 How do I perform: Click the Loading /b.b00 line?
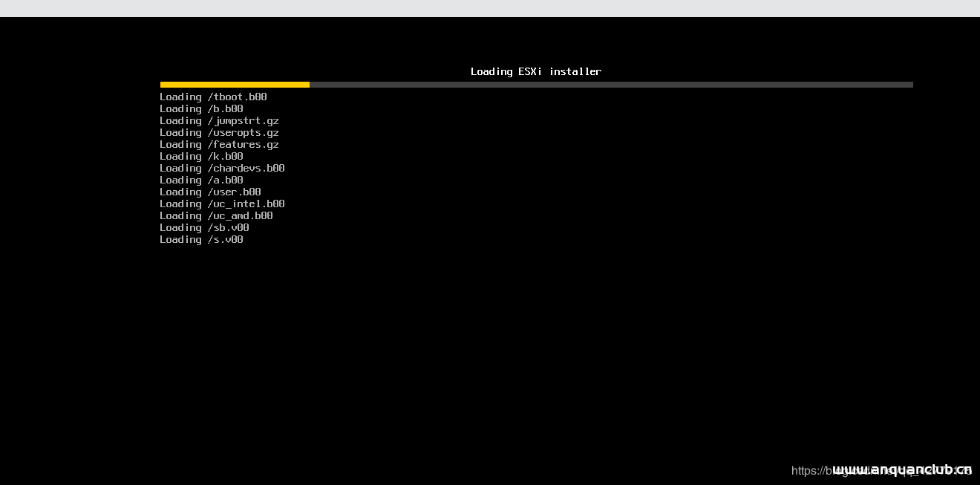click(201, 108)
